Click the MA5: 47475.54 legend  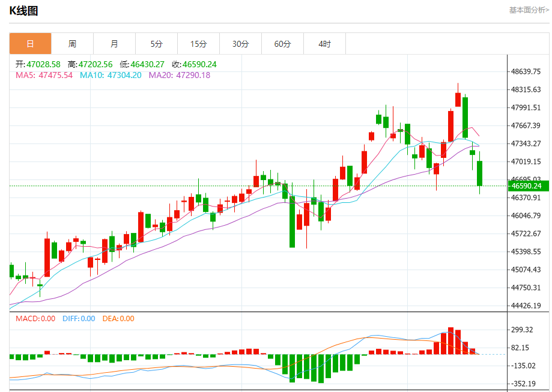tap(44, 75)
